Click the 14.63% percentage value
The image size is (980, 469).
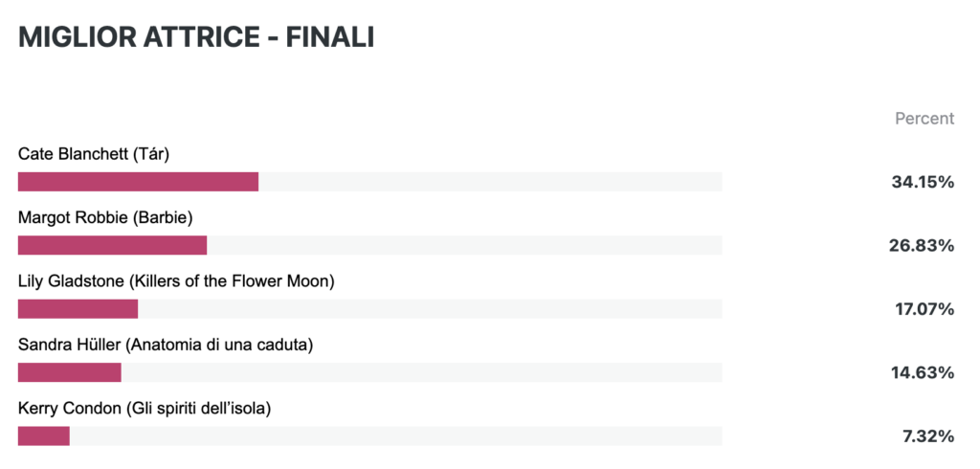point(923,374)
